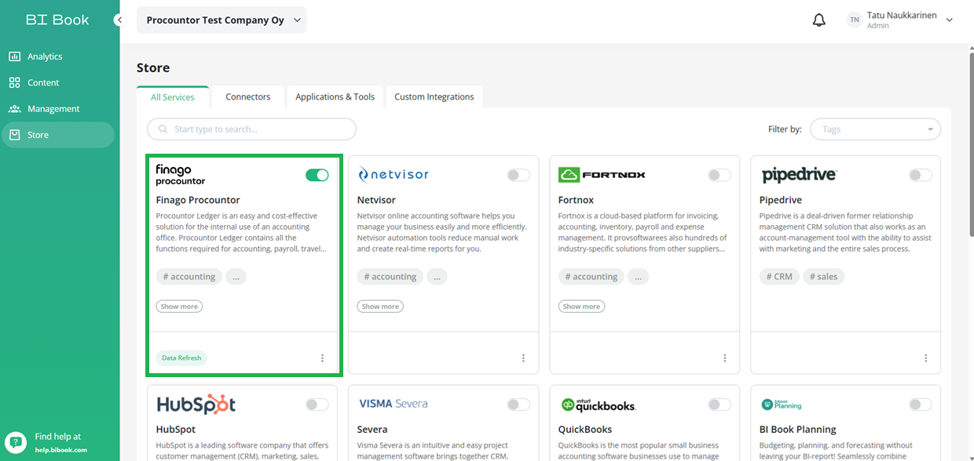This screenshot has height=461, width=974.
Task: Click the HubSpot logo
Action: (196, 404)
